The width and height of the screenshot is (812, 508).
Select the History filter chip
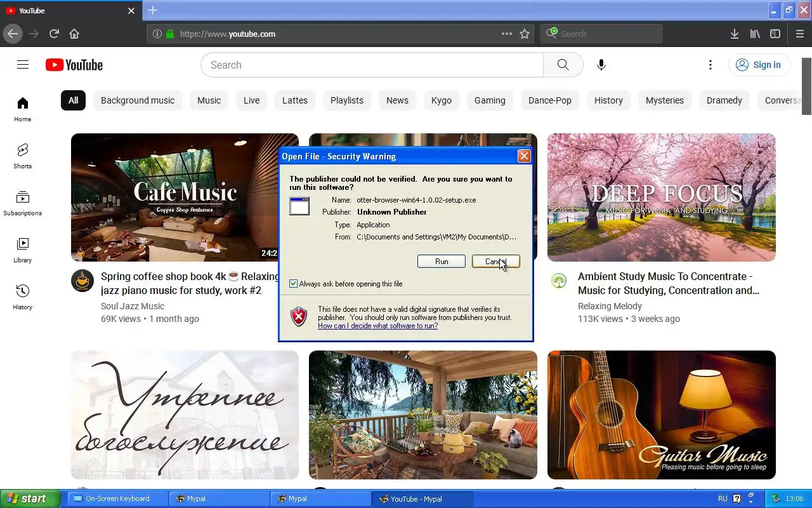click(x=608, y=100)
